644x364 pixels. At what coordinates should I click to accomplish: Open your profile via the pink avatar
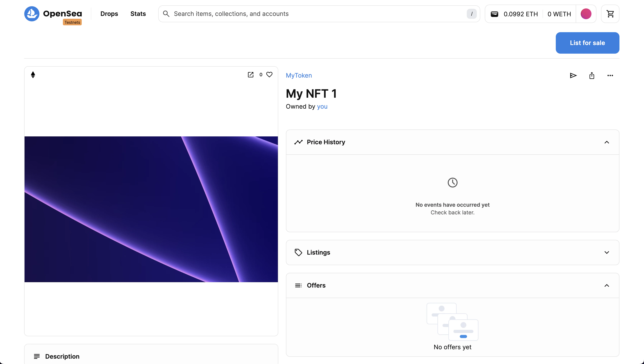586,14
